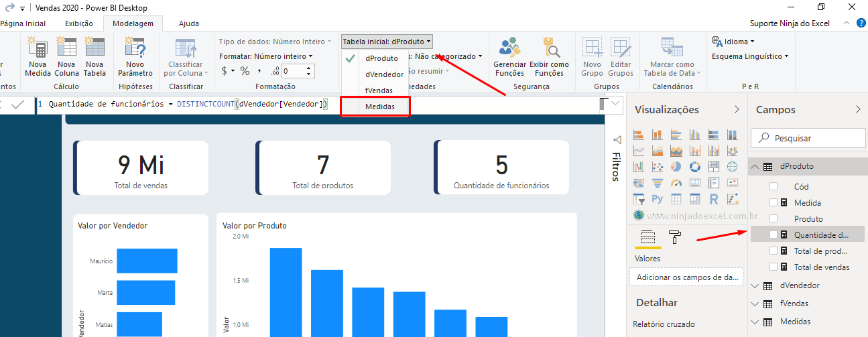Open the Fields well pane icon
The width and height of the screenshot is (868, 337).
[x=647, y=237]
